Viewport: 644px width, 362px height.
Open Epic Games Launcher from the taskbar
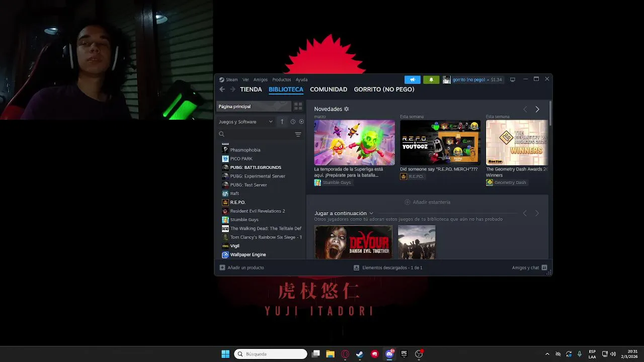tap(404, 354)
